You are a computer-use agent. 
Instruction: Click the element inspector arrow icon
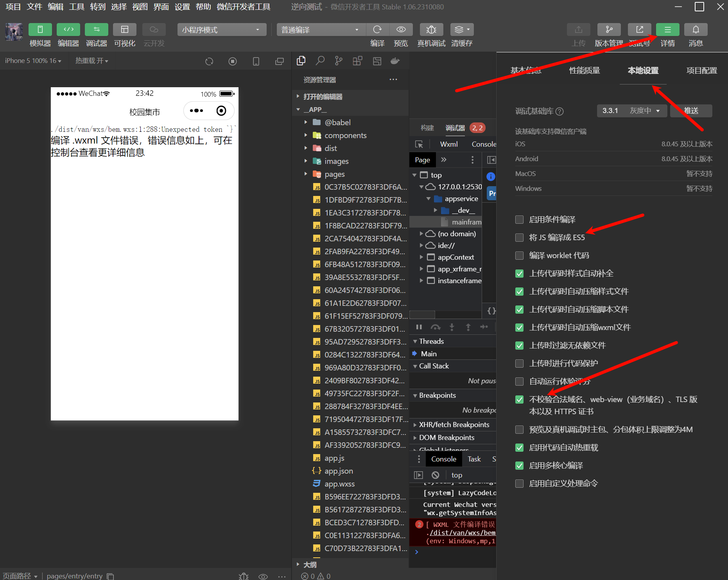click(419, 144)
